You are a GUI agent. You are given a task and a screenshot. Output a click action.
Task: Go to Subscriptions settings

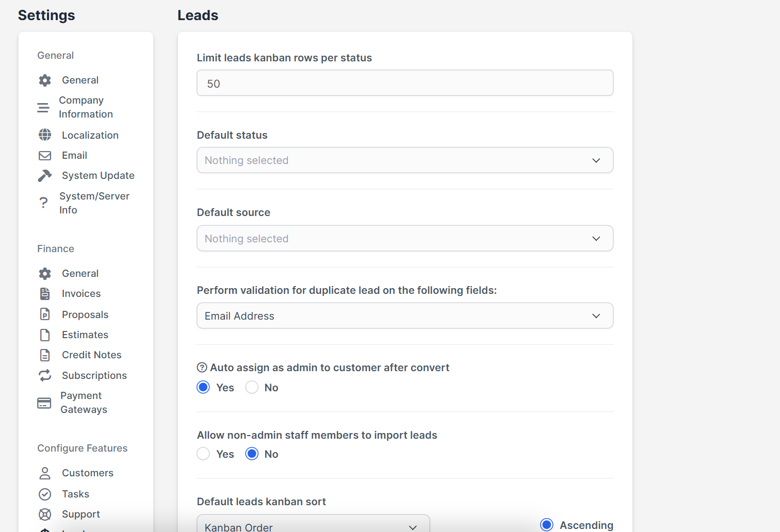point(94,375)
